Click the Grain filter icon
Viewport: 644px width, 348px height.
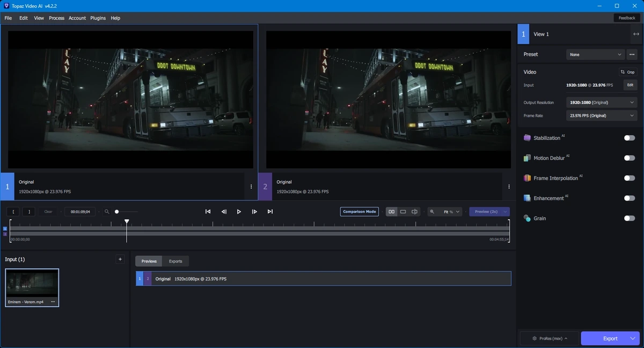(x=527, y=218)
